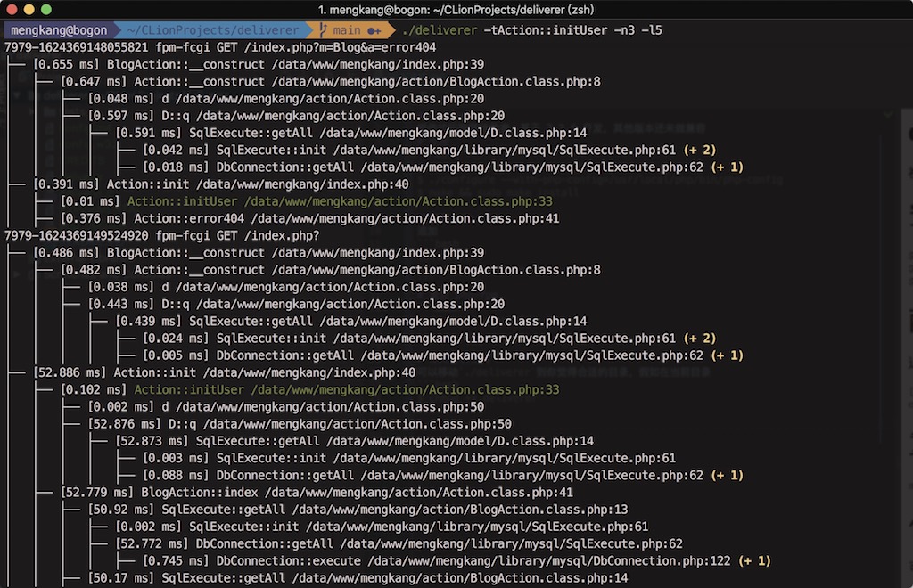Screen dimensions: 913x588
Task: Click the first request line with error404
Action: [220, 47]
